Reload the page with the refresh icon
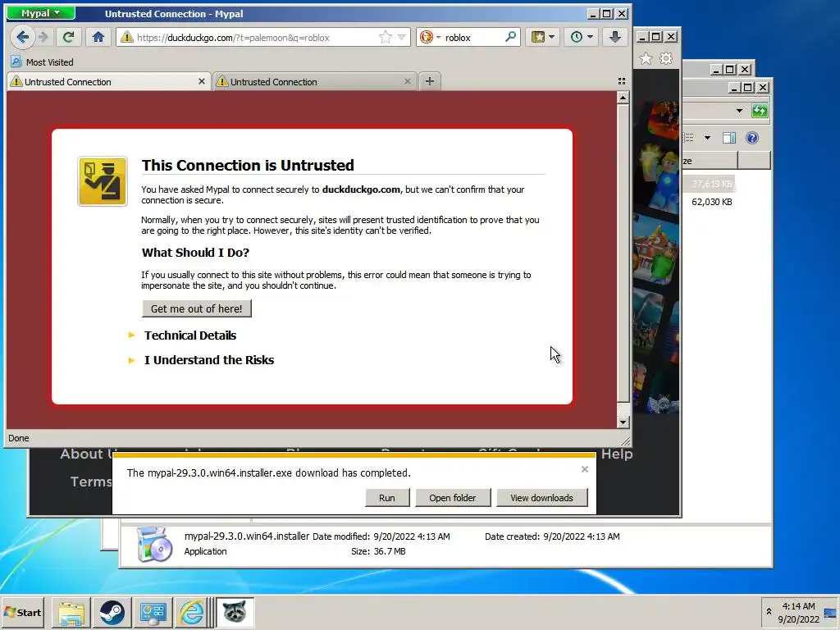840x630 pixels. pos(68,37)
